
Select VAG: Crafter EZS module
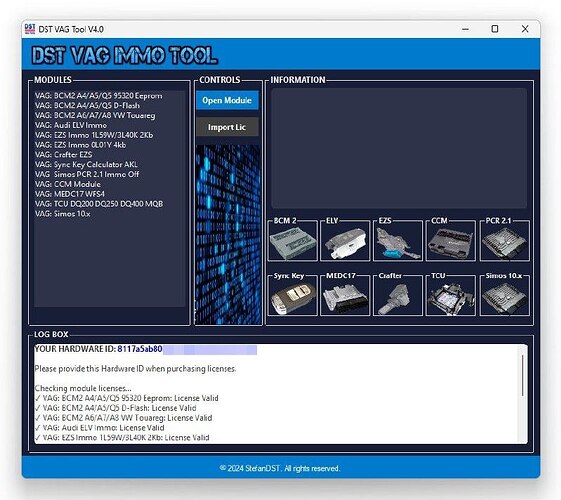(64, 155)
